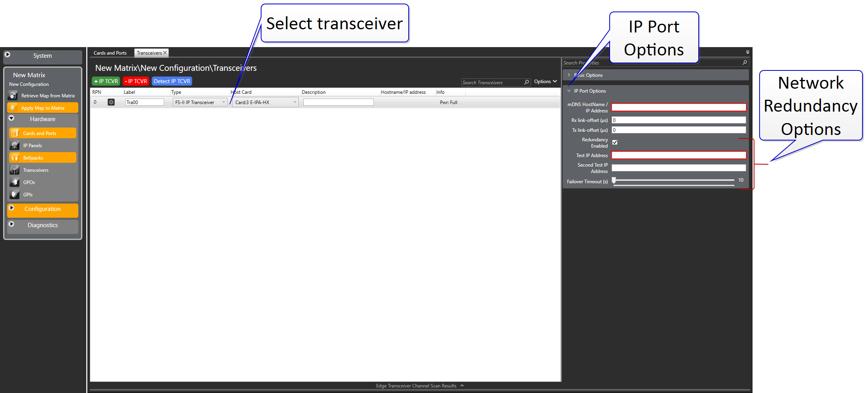Select the GPIs icon
Viewport: 868px width, 393px height.
[15, 194]
